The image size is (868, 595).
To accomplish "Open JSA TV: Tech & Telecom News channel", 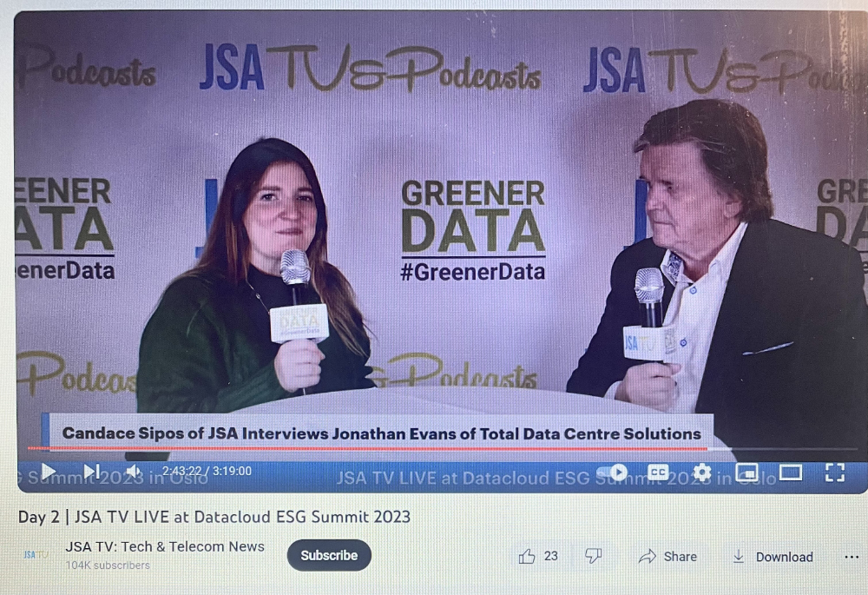I will tap(165, 546).
